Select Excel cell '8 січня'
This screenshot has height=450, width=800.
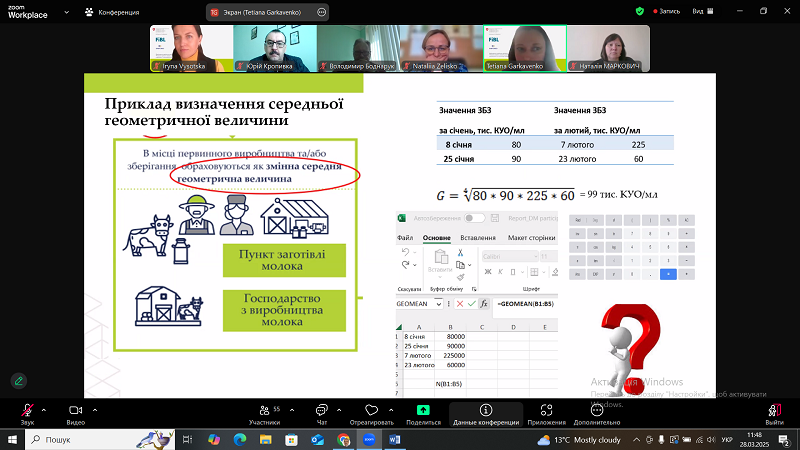coord(418,337)
